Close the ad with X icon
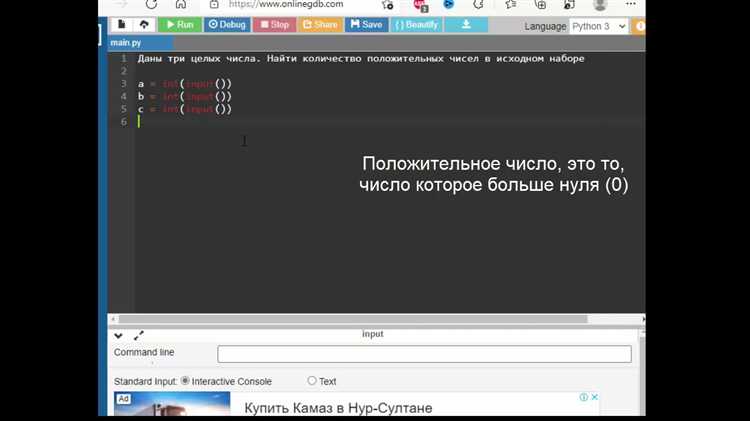Screen dimensions: 750x421 click(595, 397)
